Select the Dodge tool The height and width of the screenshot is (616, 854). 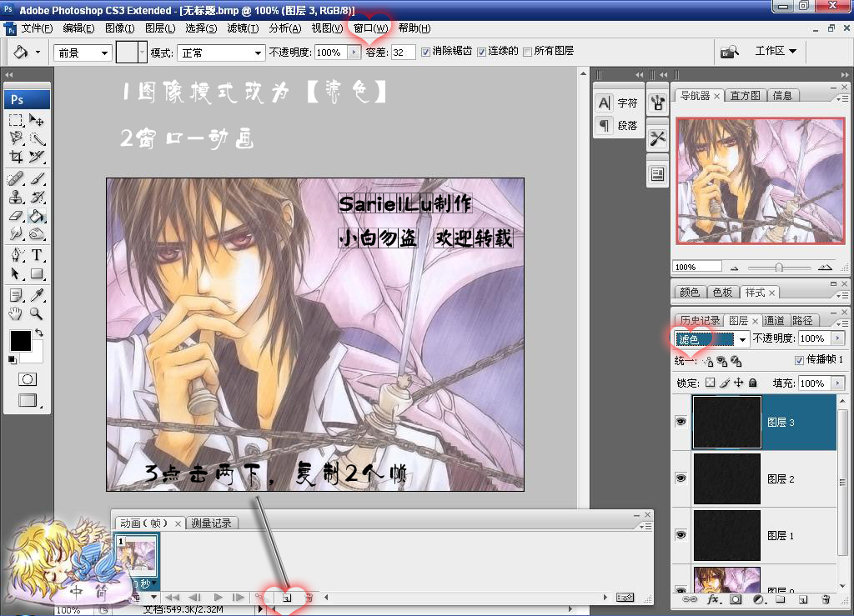37,234
